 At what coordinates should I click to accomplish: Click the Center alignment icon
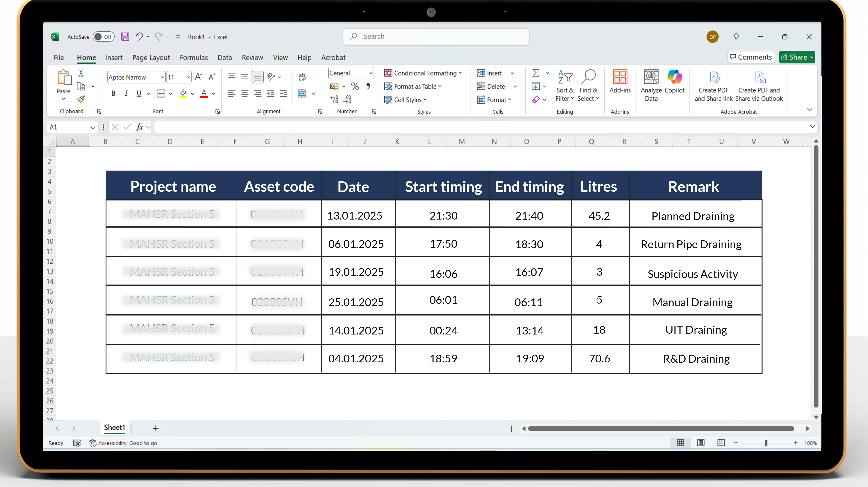pos(245,94)
